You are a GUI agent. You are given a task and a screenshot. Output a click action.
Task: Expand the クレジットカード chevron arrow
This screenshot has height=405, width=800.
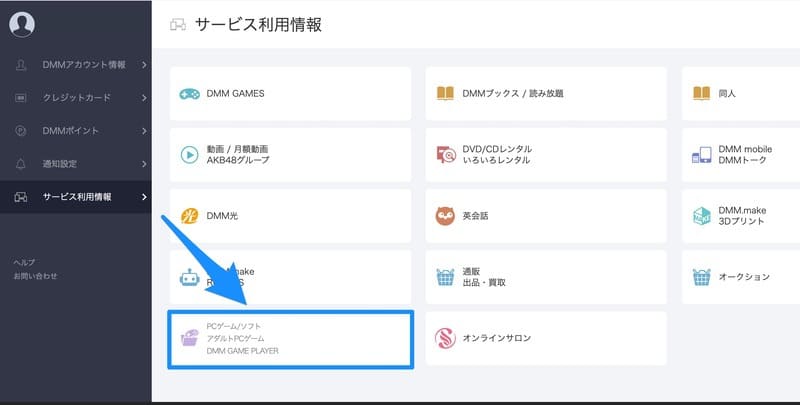point(144,98)
